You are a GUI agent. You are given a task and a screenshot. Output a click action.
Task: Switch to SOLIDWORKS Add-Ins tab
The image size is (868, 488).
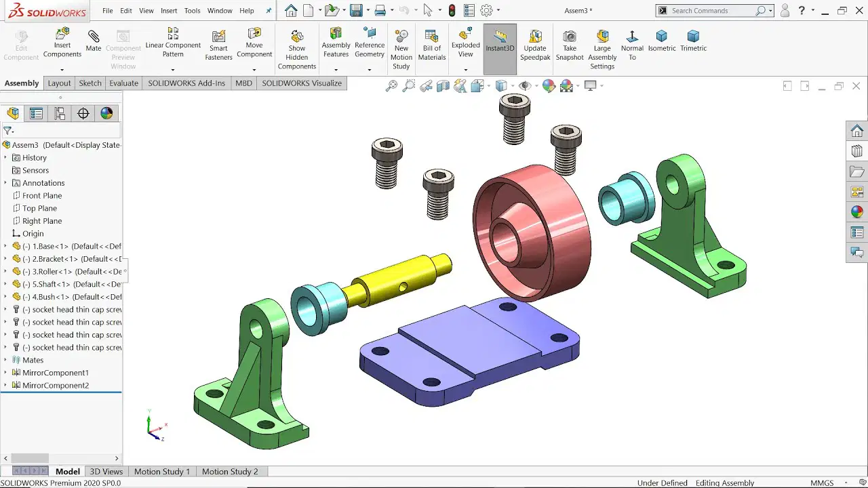coord(186,83)
